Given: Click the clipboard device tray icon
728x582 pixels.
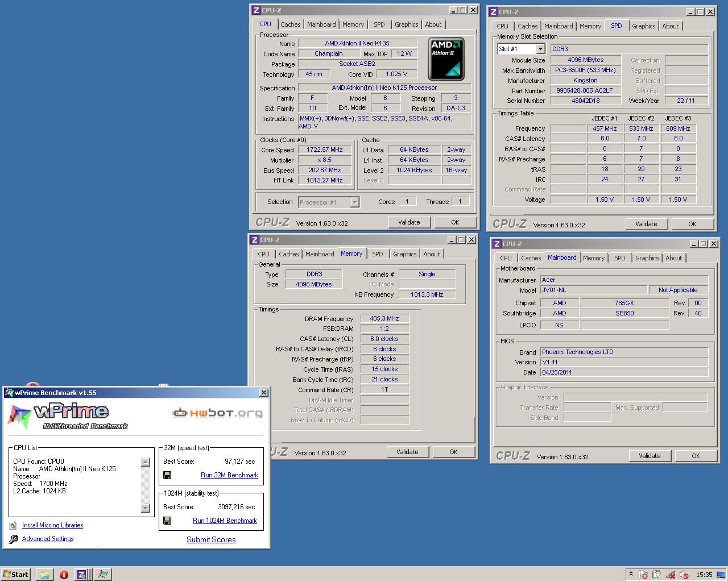Looking at the screenshot, I should tap(657, 575).
